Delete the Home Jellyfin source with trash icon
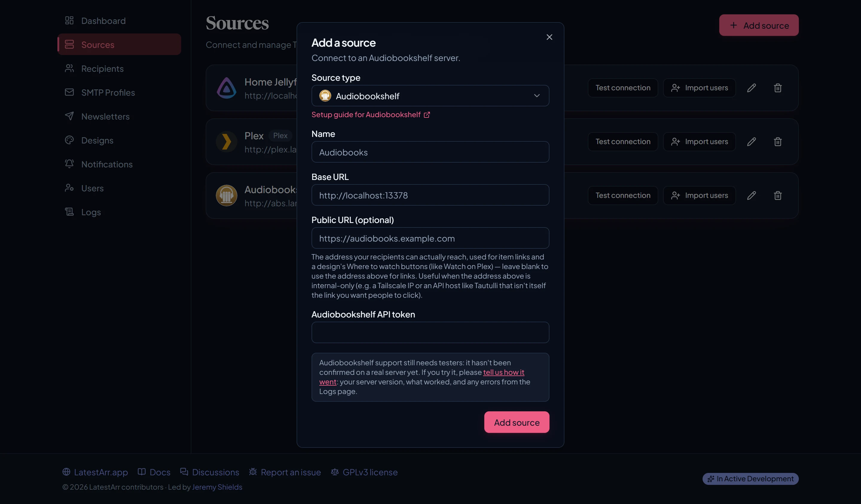The height and width of the screenshot is (504, 861). [778, 88]
